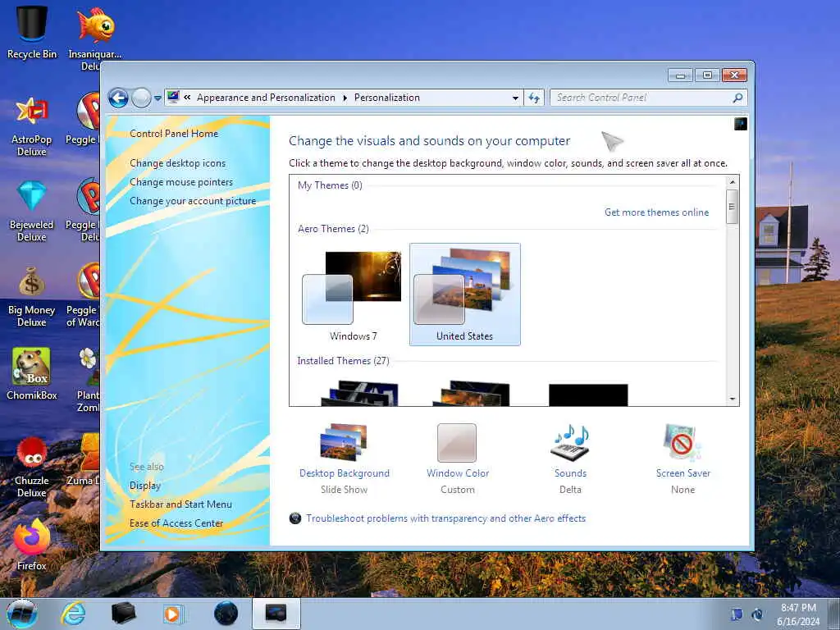
Task: Open Insaniquarium Deluxe desktop icon
Action: coord(95,38)
